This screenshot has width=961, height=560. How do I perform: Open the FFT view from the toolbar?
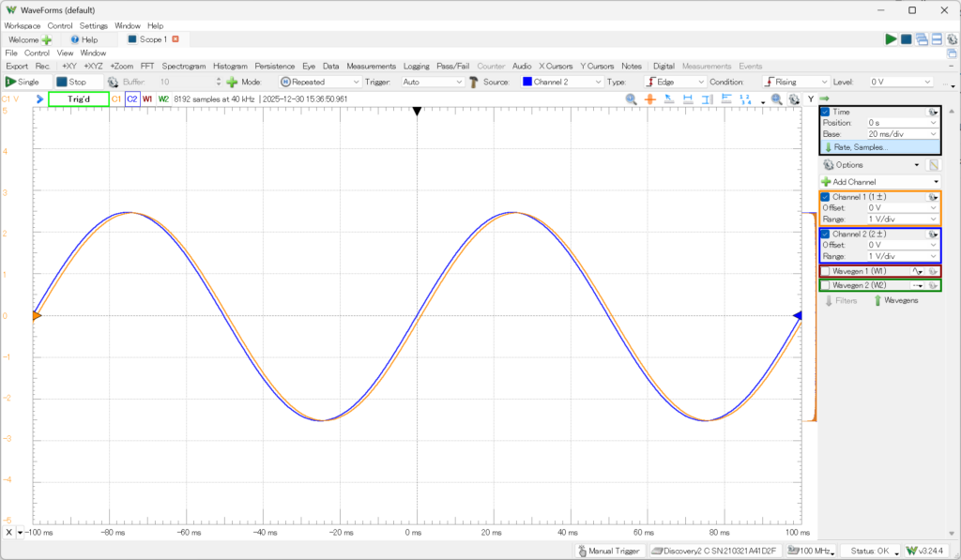(147, 67)
